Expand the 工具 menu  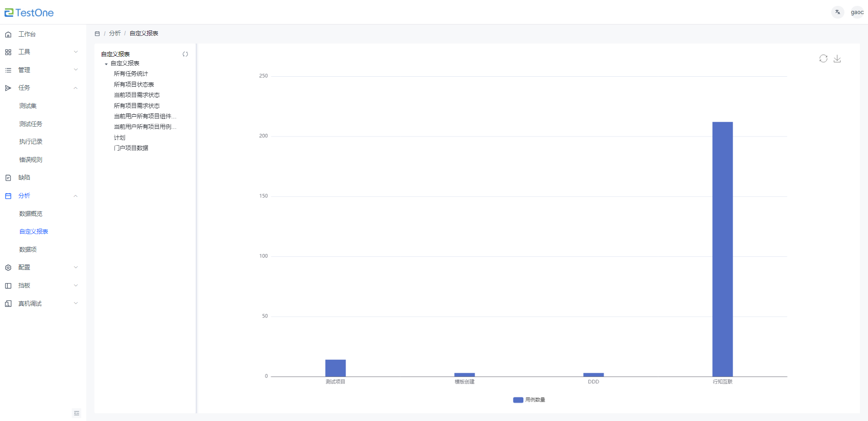coord(41,52)
